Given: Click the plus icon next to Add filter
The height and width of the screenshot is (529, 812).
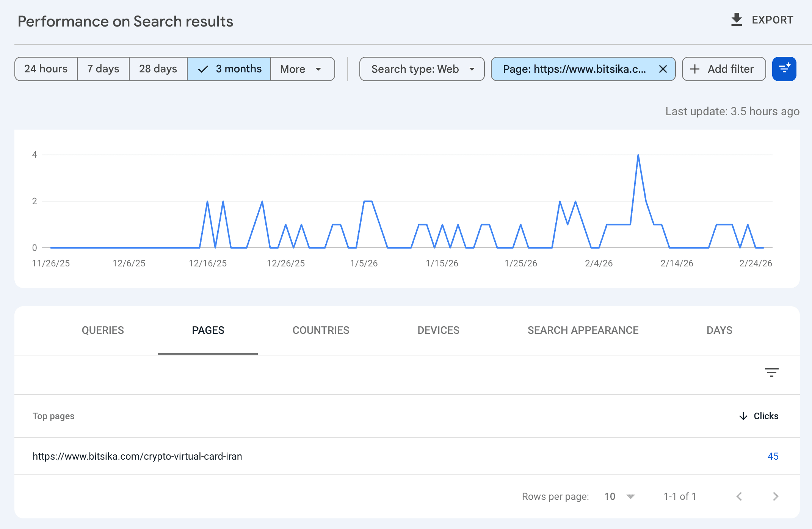Looking at the screenshot, I should point(694,69).
